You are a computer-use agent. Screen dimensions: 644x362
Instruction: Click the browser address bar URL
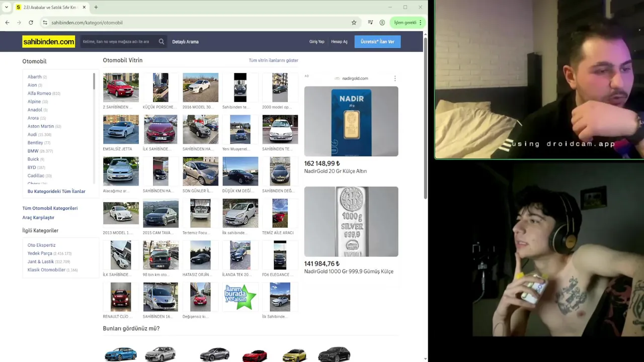point(87,23)
